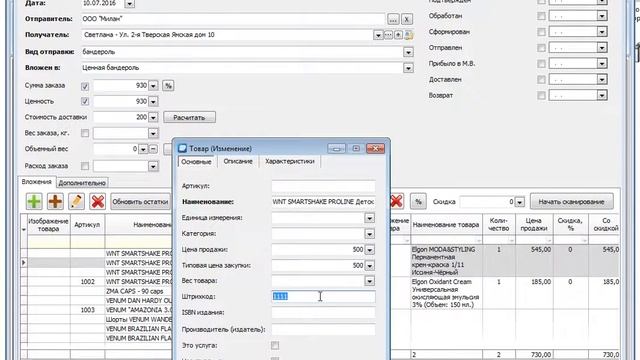Check the Прибыло в М.В. checkbox
Viewport: 640px width, 360px height.
tap(541, 64)
